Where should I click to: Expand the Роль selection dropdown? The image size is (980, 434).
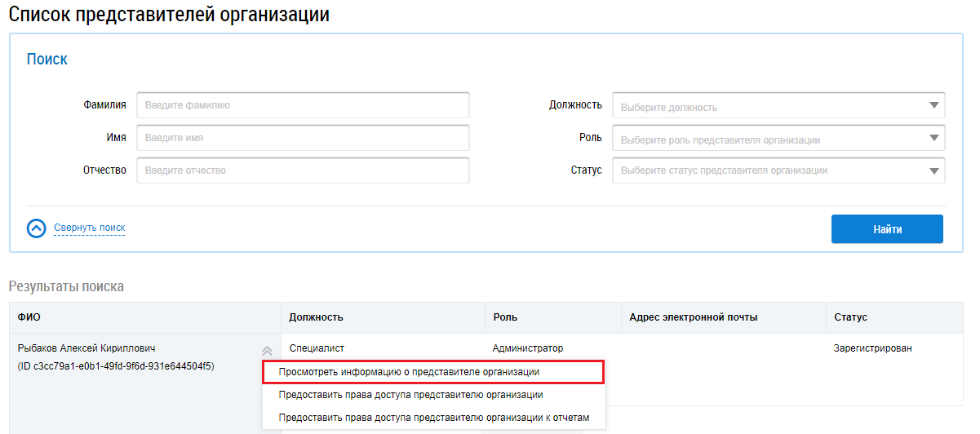tap(778, 139)
